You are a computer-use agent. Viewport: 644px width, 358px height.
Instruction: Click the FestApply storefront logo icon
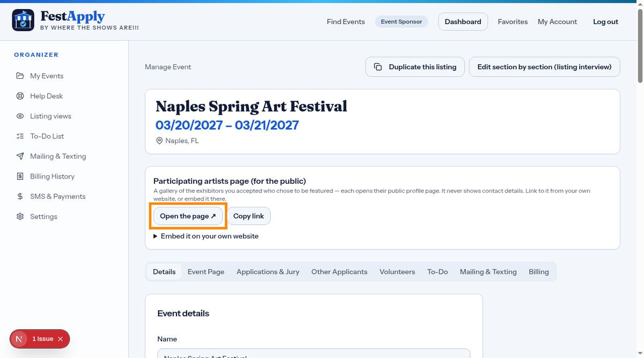tap(23, 20)
